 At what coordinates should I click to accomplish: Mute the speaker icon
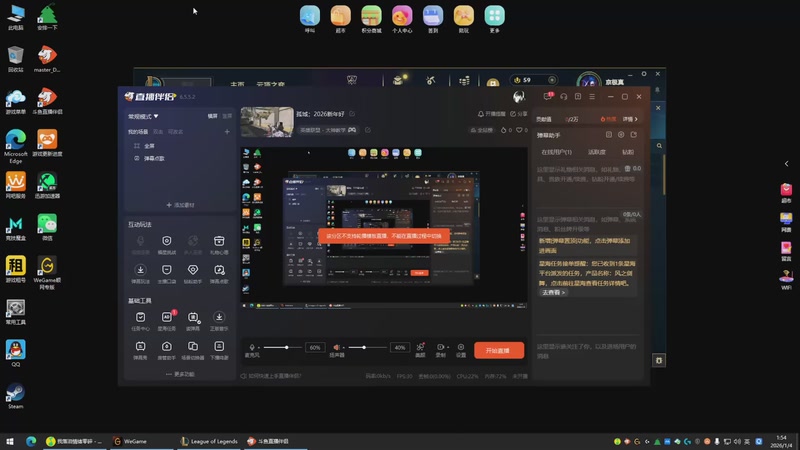[336, 347]
